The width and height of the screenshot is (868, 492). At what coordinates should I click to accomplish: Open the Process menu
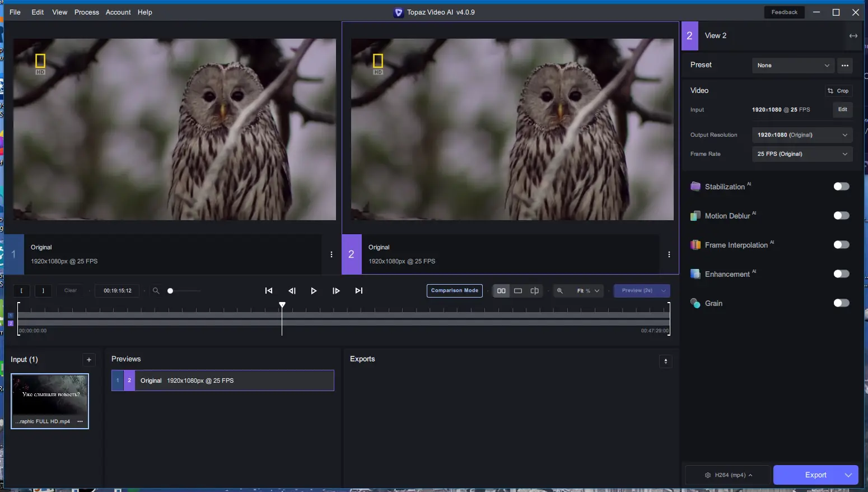86,12
